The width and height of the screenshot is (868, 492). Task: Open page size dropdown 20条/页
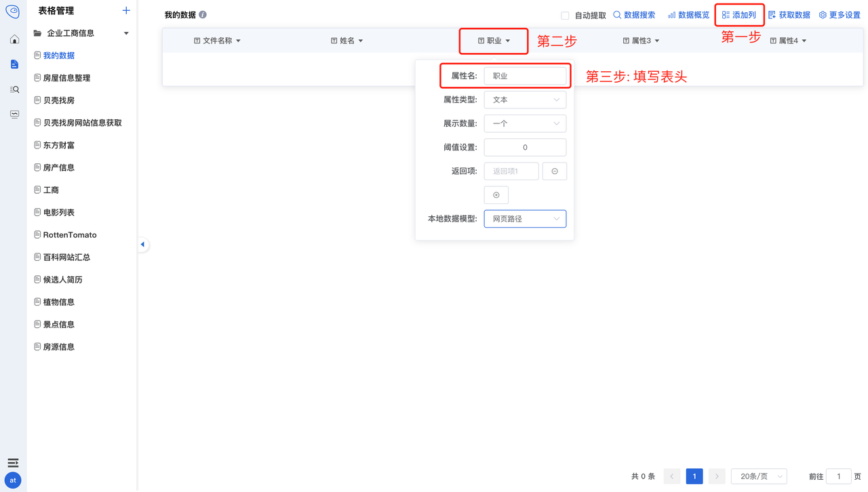click(759, 476)
